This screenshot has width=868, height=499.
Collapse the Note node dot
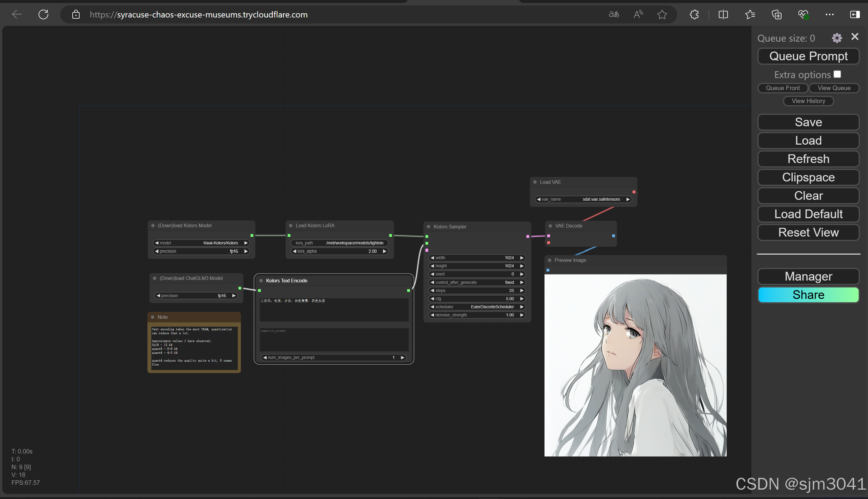point(153,317)
